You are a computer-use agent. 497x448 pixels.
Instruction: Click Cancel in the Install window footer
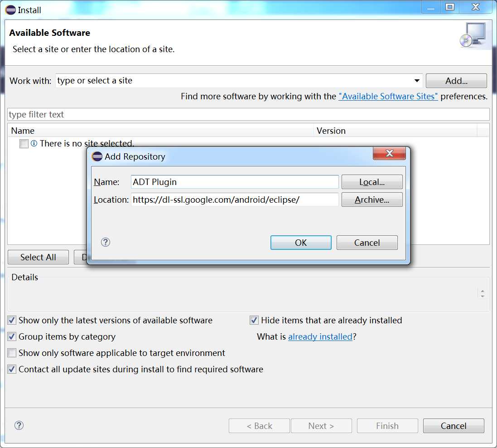[454, 426]
